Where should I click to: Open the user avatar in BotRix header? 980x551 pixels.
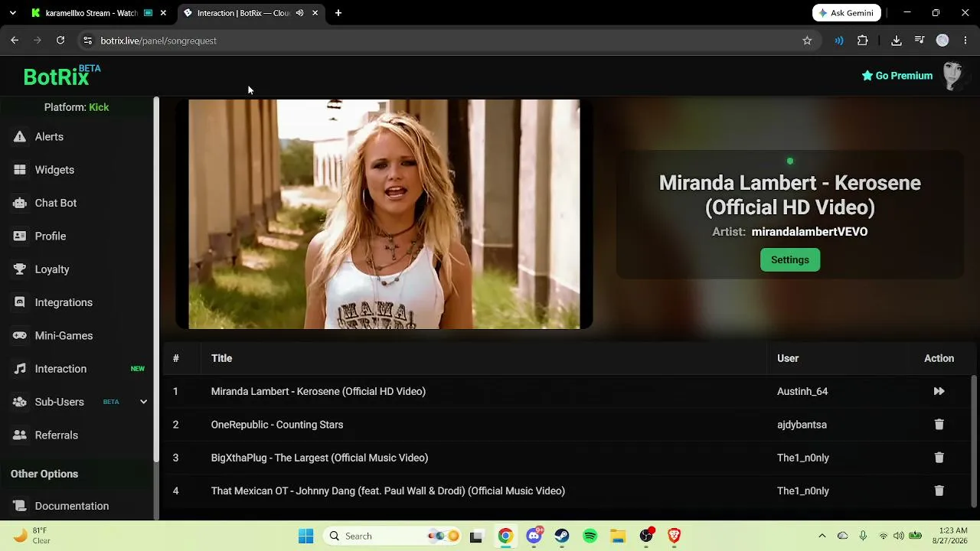coord(952,76)
